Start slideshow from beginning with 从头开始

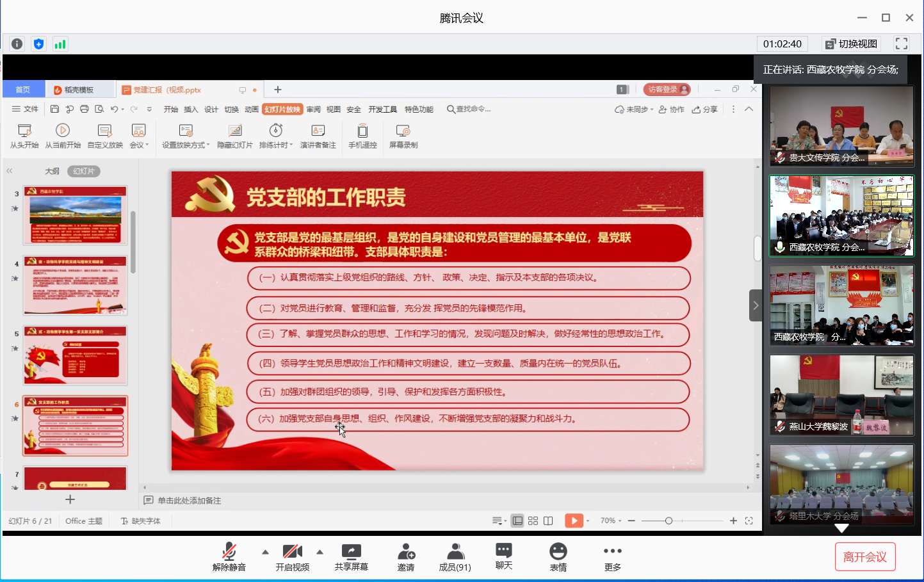tap(24, 136)
